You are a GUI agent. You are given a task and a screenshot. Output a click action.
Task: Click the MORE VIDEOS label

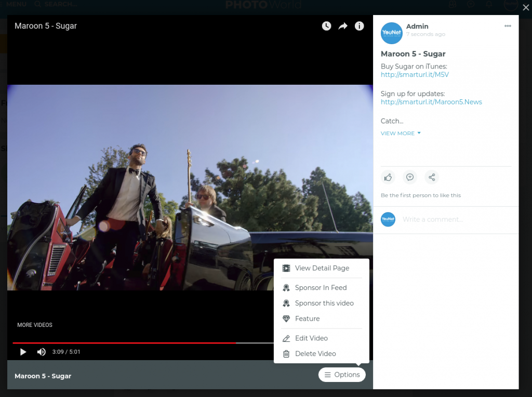click(35, 325)
